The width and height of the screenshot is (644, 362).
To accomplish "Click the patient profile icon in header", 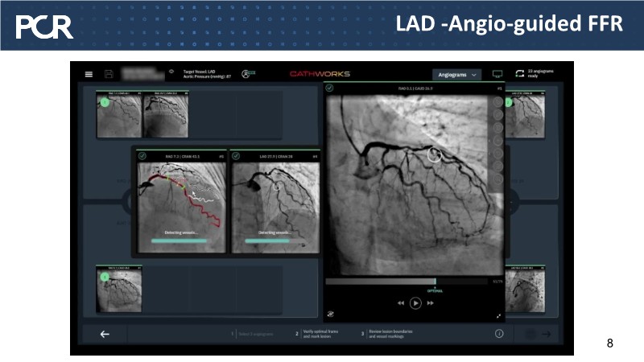I will tap(249, 74).
